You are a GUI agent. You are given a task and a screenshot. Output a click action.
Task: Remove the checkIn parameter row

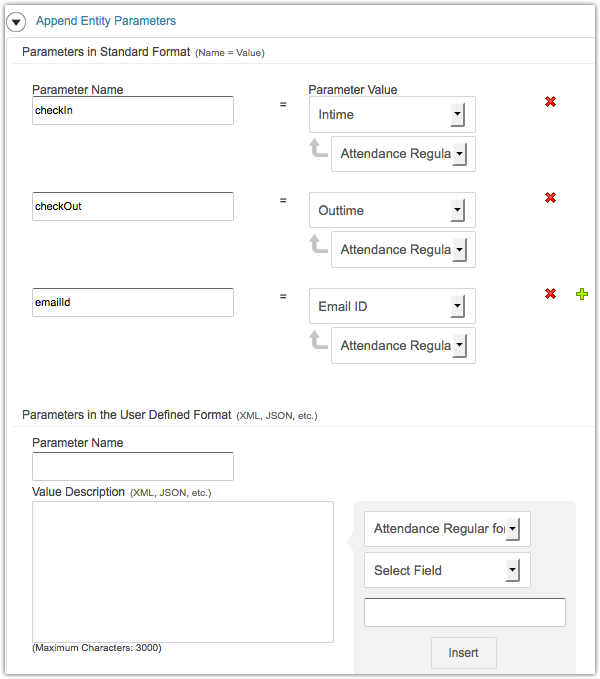(550, 102)
